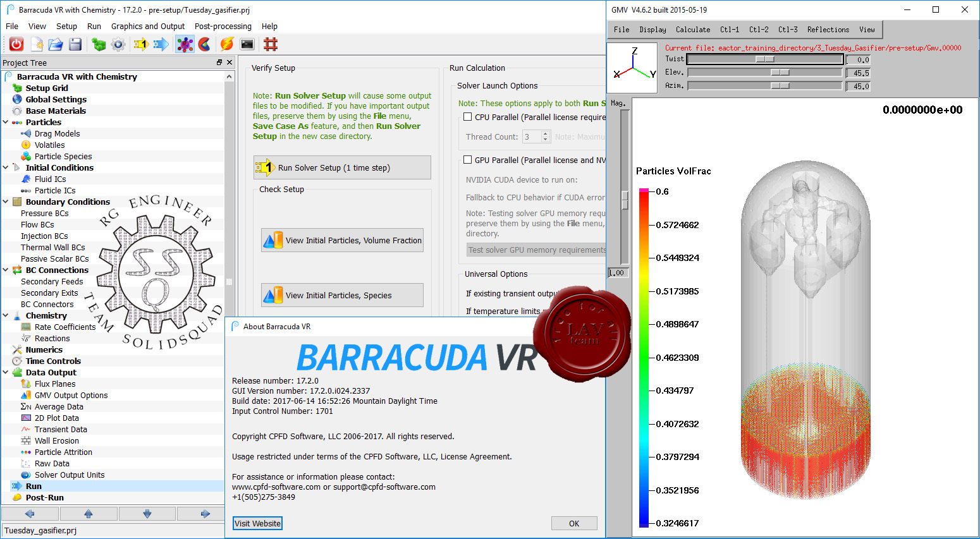The width and height of the screenshot is (980, 539).
Task: Click the red power/exit toolbar icon
Action: (16, 44)
